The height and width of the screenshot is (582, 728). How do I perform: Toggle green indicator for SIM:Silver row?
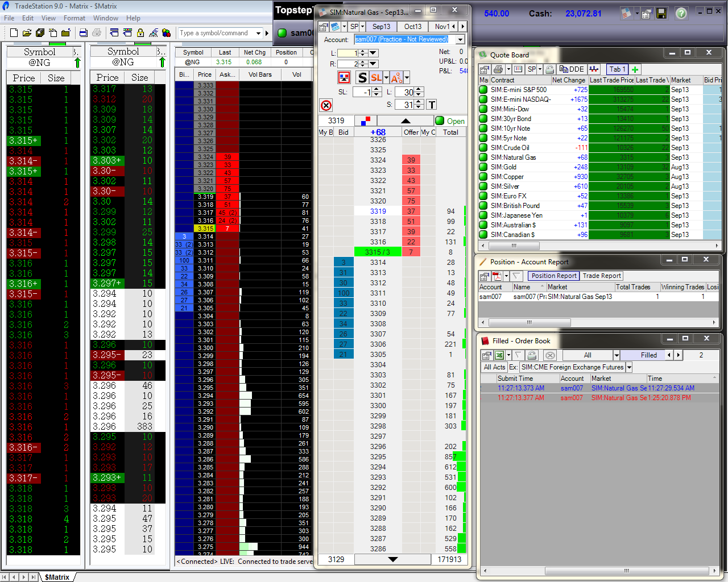tap(483, 186)
